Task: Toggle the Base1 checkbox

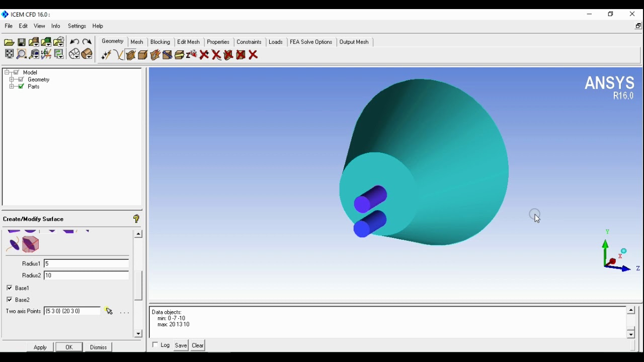Action: point(10,288)
